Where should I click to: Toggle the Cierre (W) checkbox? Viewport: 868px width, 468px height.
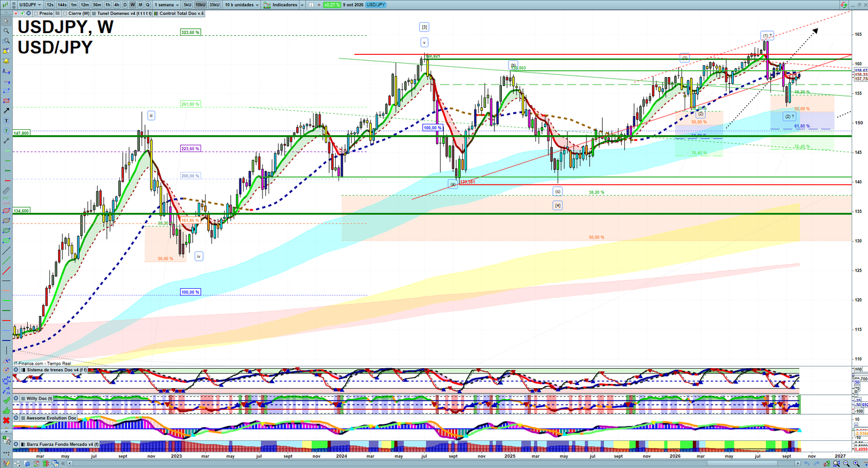[65, 14]
